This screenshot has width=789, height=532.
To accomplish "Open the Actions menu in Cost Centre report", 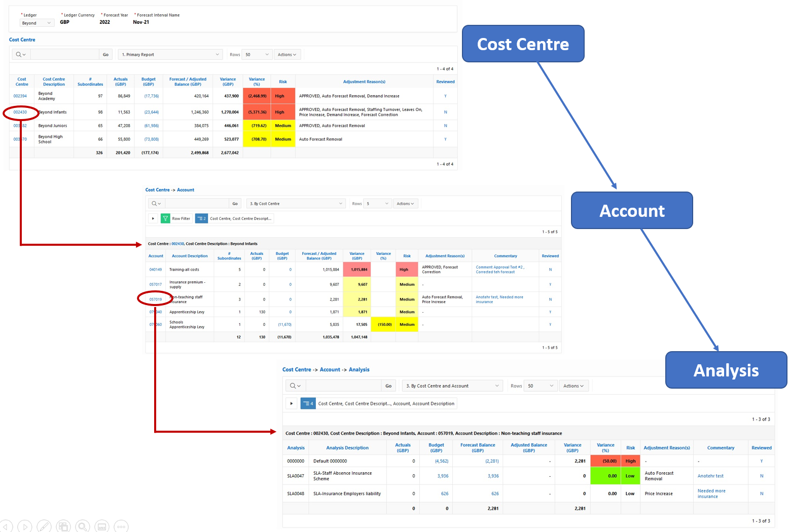I will click(286, 54).
